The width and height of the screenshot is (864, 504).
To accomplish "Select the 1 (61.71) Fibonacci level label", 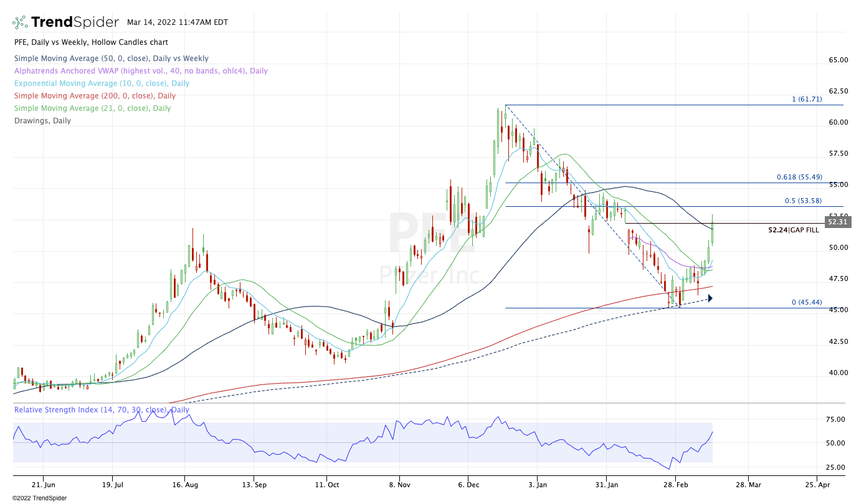I will (x=807, y=99).
